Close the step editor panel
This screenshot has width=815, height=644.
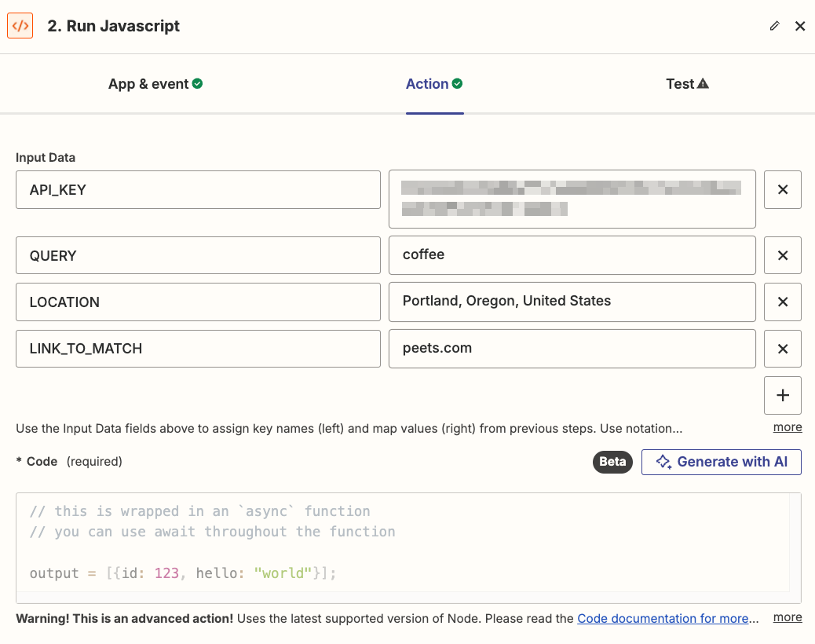[x=800, y=26]
